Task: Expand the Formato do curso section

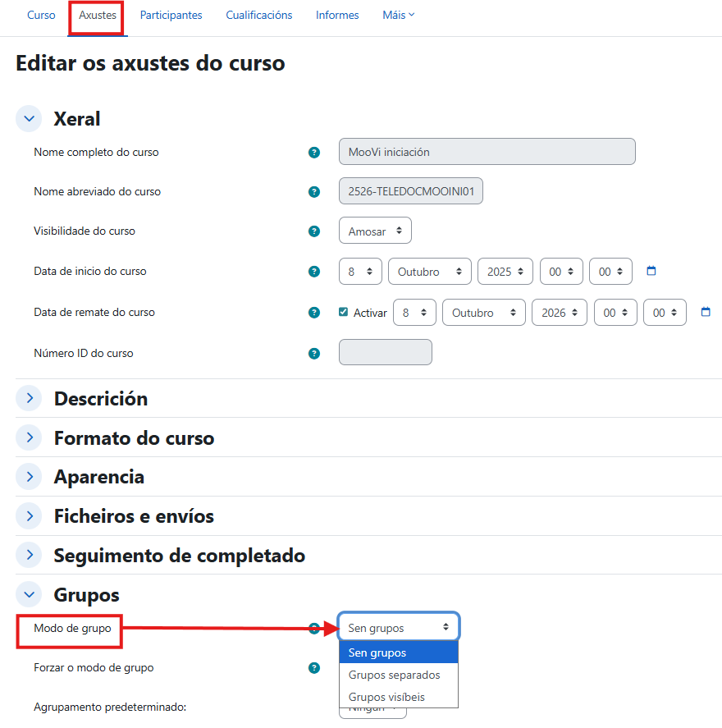Action: tap(29, 437)
